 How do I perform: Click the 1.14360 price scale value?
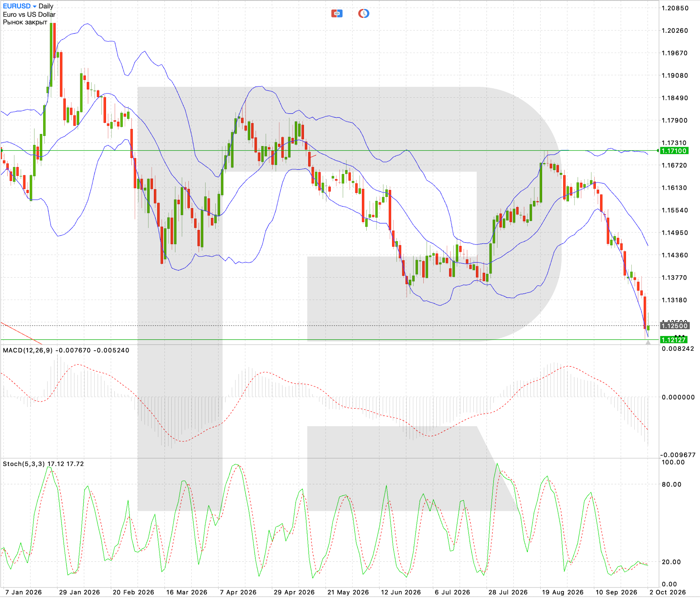[675, 255]
